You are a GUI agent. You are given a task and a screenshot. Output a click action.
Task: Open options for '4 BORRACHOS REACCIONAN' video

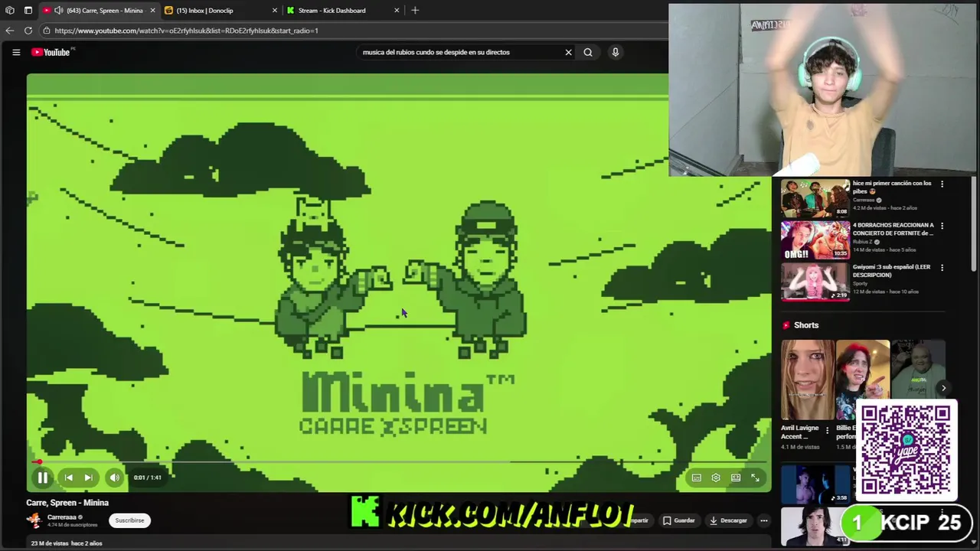[x=942, y=227]
